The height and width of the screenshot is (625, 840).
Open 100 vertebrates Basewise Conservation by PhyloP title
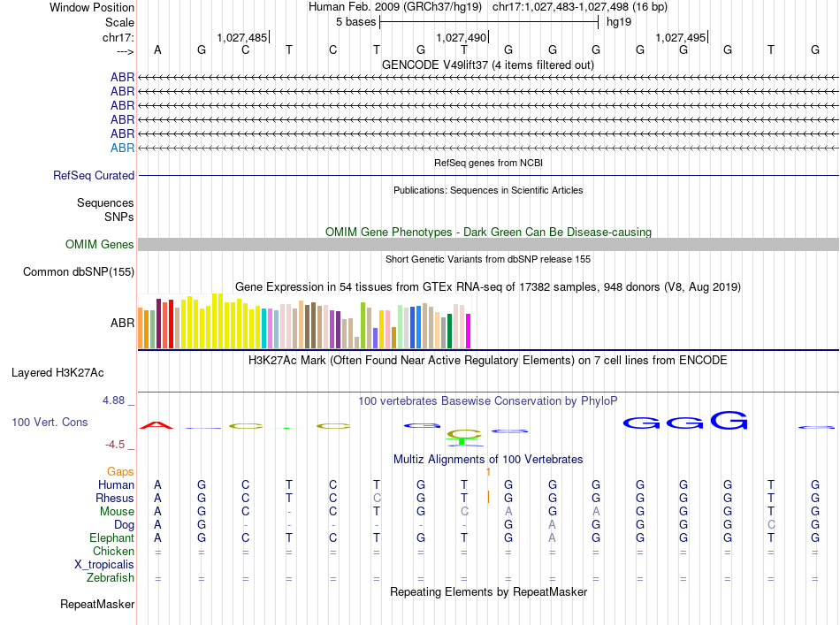coord(488,401)
